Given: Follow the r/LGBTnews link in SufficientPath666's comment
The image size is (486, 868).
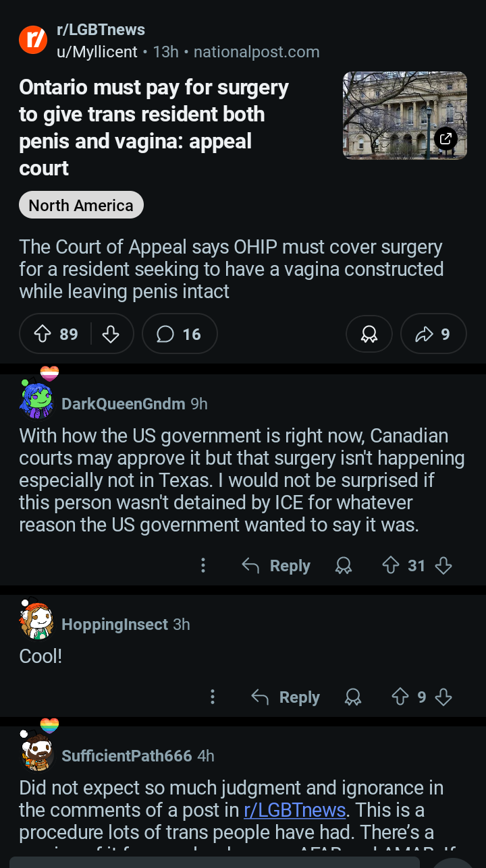Looking at the screenshot, I should (294, 809).
